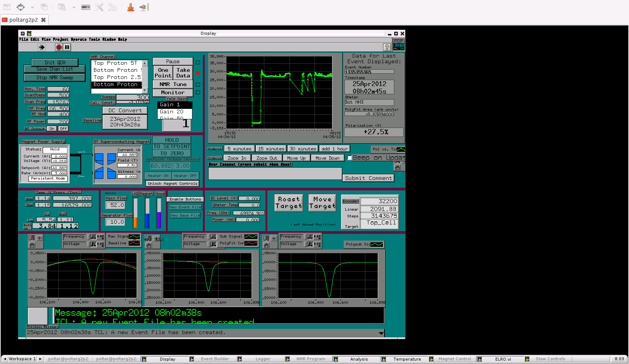The width and height of the screenshot is (629, 364).
Task: Open the Operate menu
Action: point(79,39)
